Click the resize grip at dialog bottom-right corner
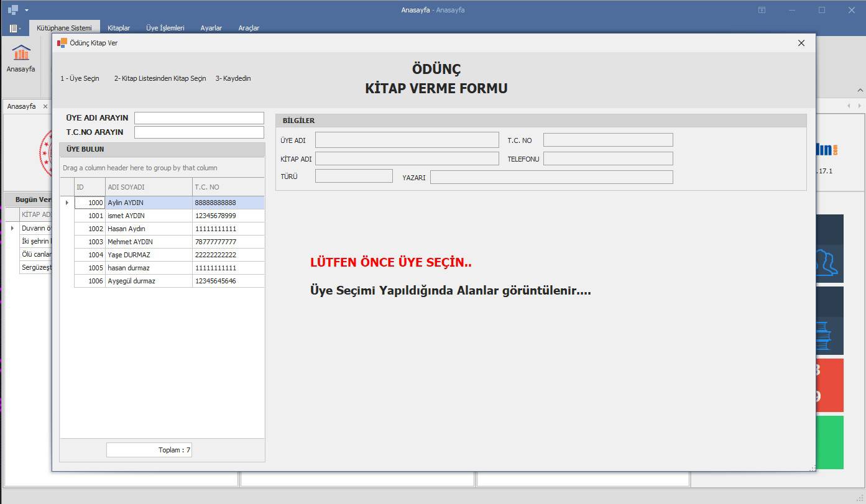 (x=812, y=468)
